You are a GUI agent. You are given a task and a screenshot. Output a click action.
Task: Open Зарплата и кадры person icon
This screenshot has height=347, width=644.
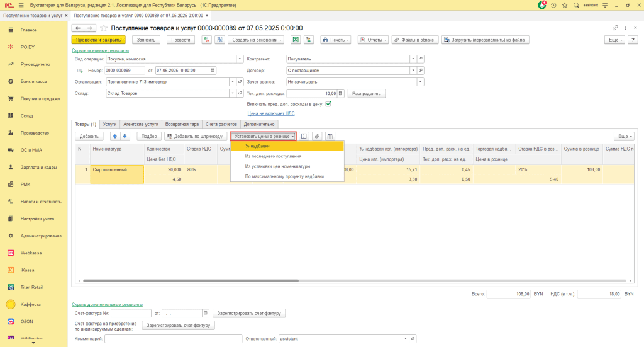point(11,168)
